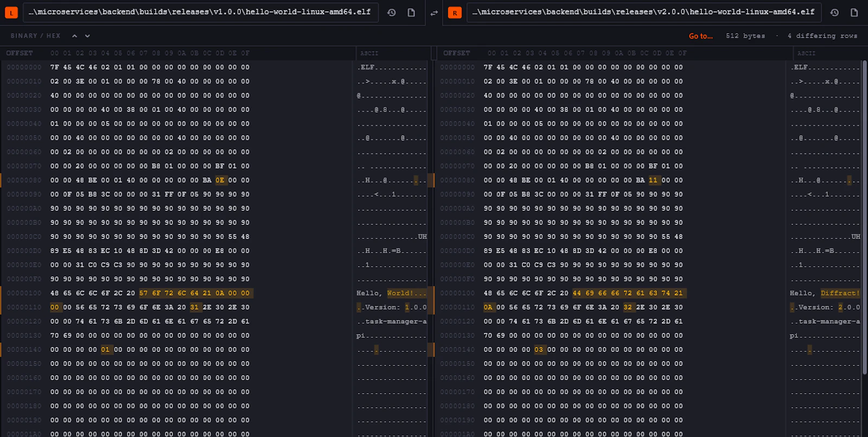Select highlighted byte 03 in right row 00000140
Image resolution: width=868 pixels, height=437 pixels.
point(539,350)
